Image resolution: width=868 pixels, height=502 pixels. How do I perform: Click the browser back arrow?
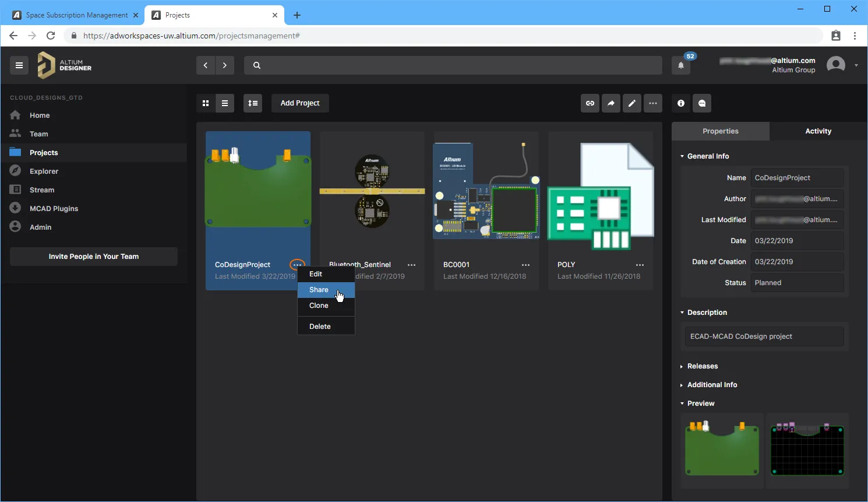[x=13, y=36]
